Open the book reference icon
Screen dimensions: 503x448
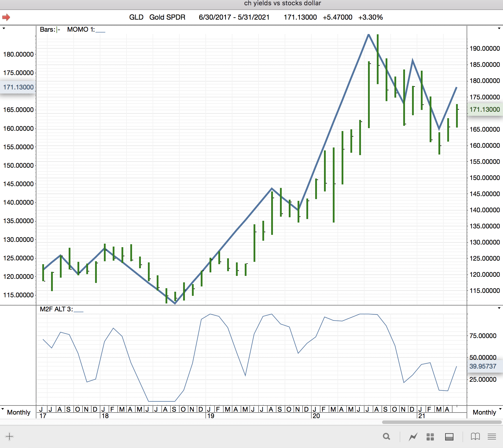475,437
